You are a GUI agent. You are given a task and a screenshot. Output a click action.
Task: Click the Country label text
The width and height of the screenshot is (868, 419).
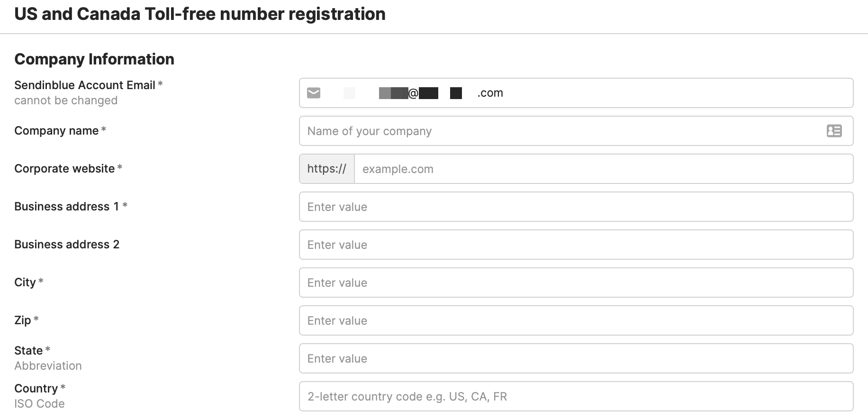click(36, 389)
